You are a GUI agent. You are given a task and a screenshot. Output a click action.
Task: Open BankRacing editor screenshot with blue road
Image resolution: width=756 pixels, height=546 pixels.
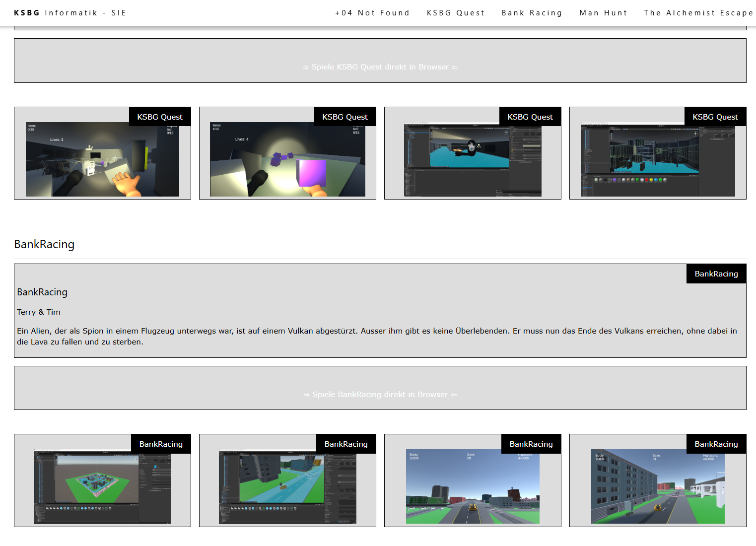287,486
